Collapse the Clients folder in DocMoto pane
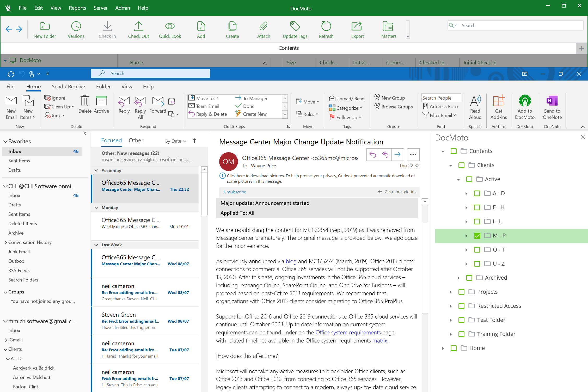Screen dimensions: 588x392 [451, 166]
